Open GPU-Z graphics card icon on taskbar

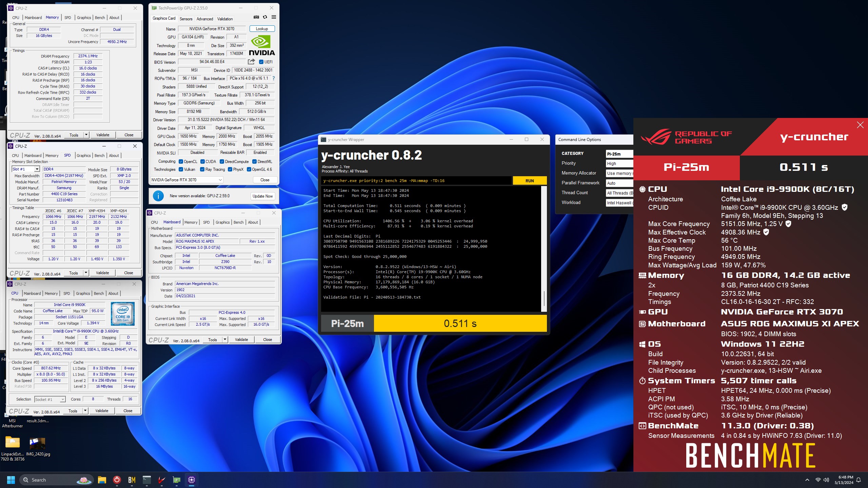pyautogui.click(x=177, y=480)
